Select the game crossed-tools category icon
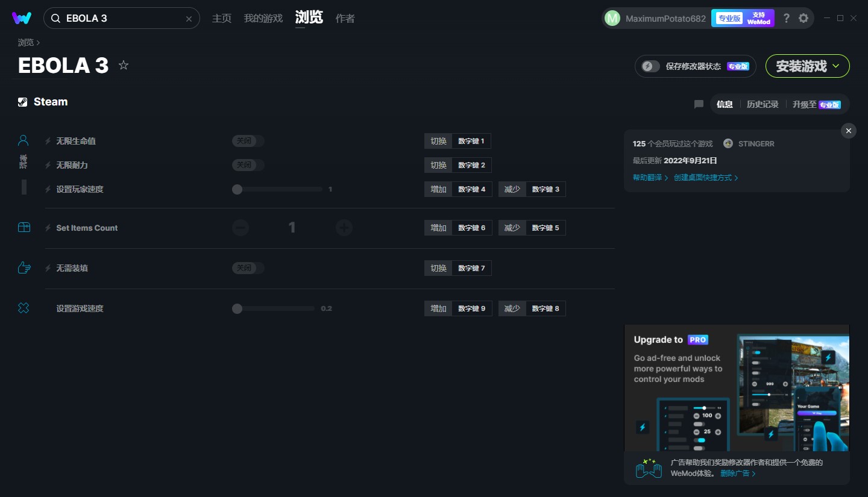This screenshot has width=868, height=497. click(24, 308)
